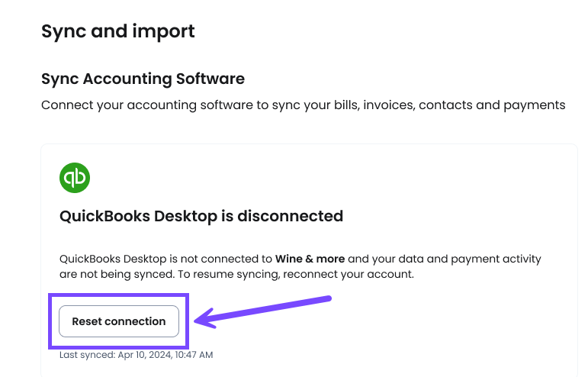Click the Last synced timestamp text
Image resolution: width=588 pixels, height=377 pixels.
(136, 355)
